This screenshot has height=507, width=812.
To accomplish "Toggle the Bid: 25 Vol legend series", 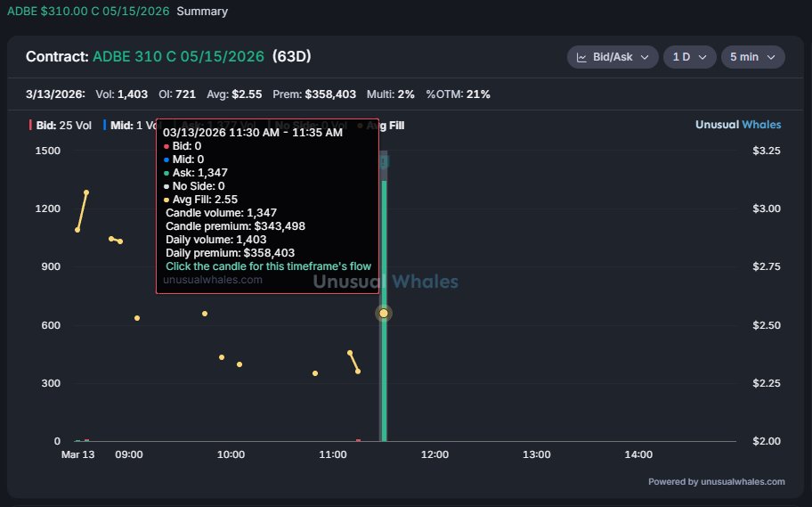I will click(x=60, y=126).
